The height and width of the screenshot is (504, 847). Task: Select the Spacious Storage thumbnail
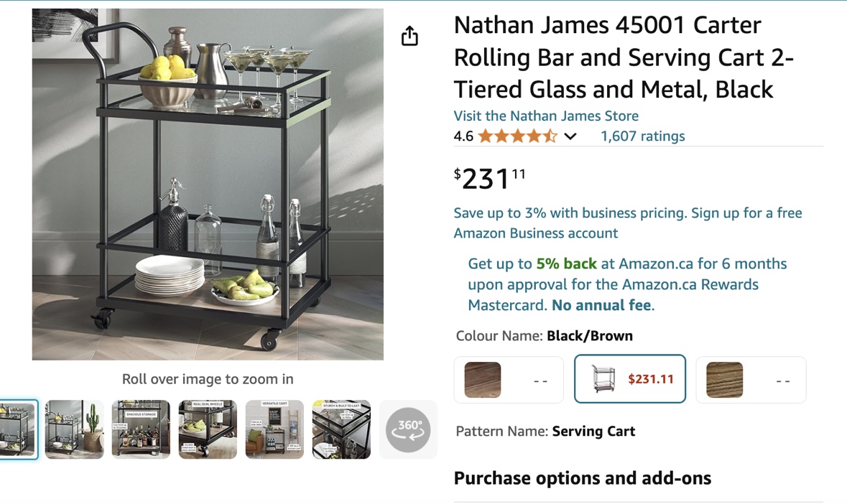point(141,429)
